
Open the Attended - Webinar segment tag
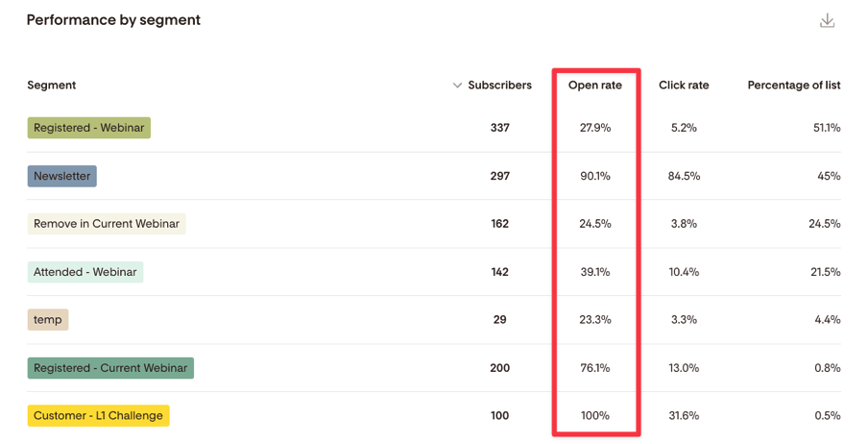(85, 272)
